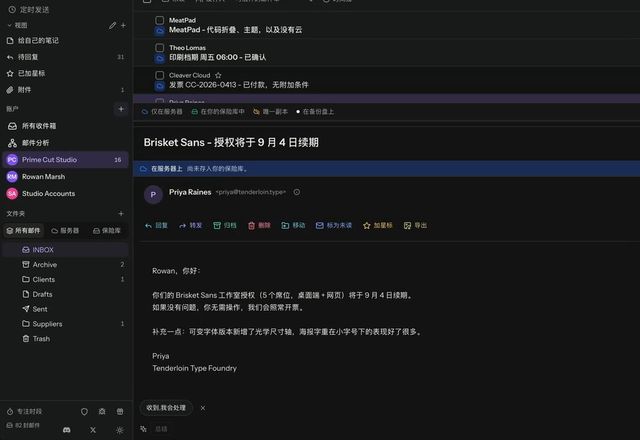The width and height of the screenshot is (640, 440).
Task: Click the 仅在服务器 legend item
Action: (162, 111)
